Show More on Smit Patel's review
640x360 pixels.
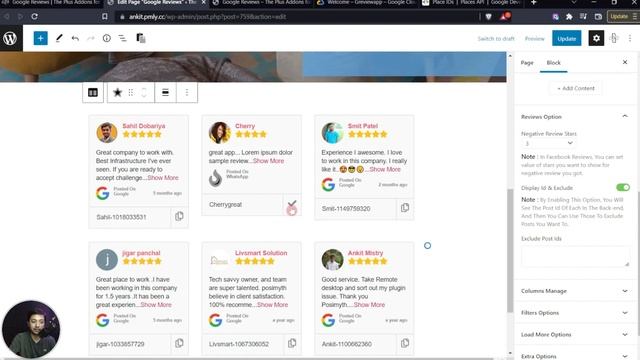[385, 169]
